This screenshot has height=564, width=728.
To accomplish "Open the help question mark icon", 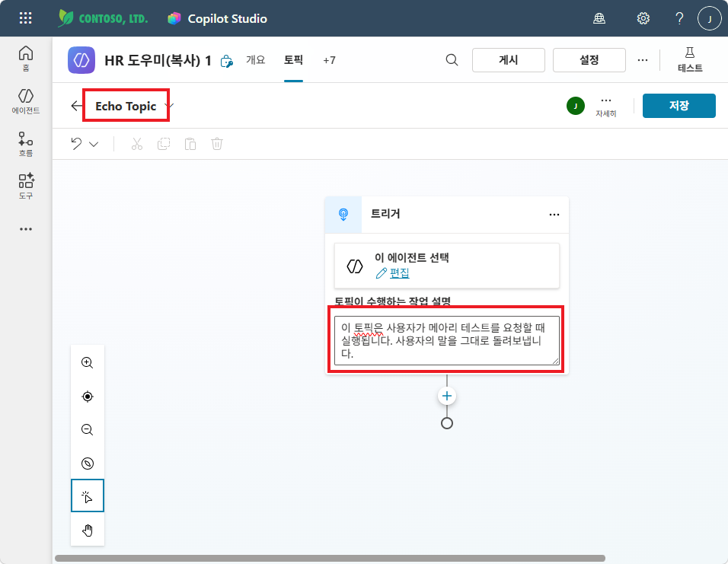I will point(679,18).
